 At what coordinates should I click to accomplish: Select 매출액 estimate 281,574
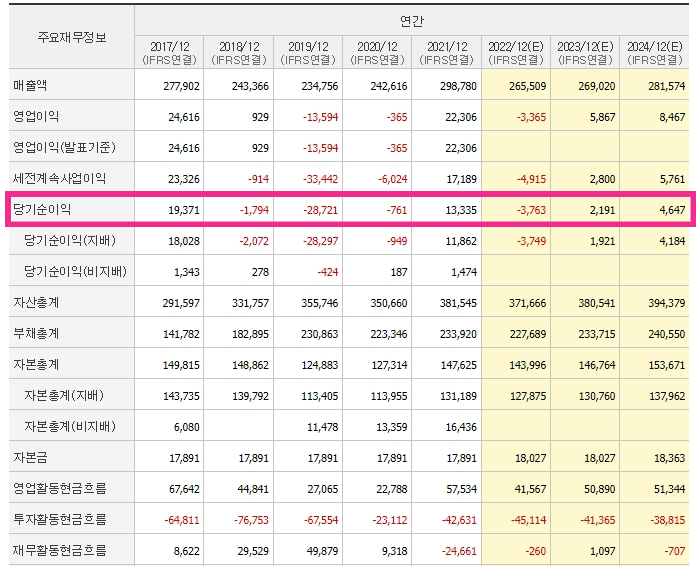coord(667,86)
